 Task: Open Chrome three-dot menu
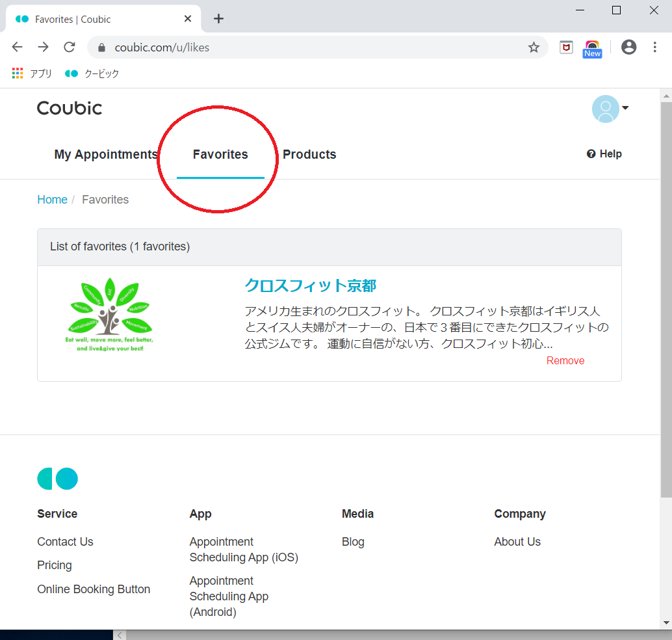655,47
